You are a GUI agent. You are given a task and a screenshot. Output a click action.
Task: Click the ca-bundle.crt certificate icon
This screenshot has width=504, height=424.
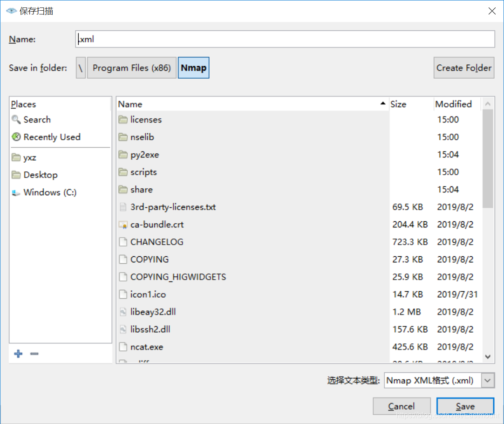(123, 225)
